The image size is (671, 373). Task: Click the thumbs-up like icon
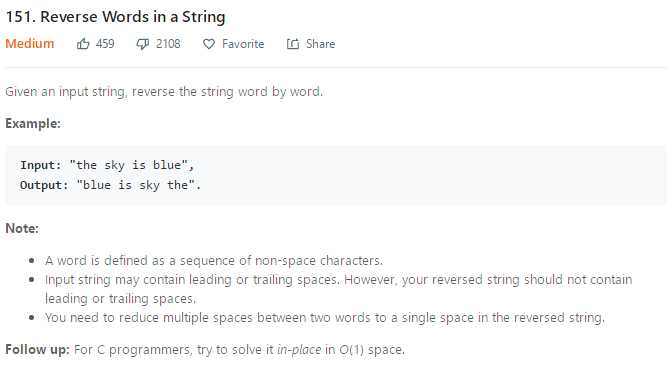tap(83, 44)
